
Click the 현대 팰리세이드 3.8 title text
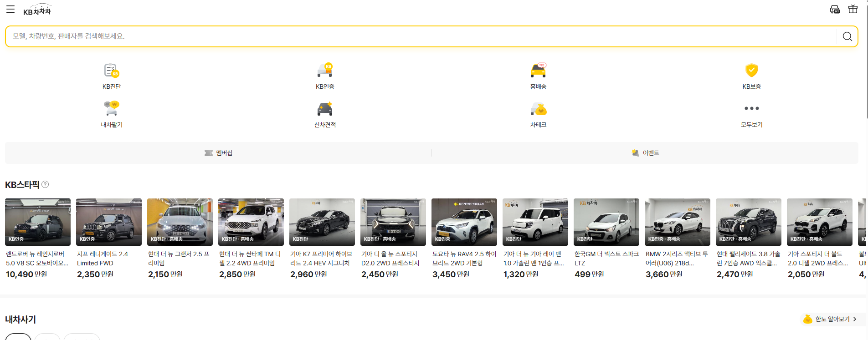click(x=748, y=259)
